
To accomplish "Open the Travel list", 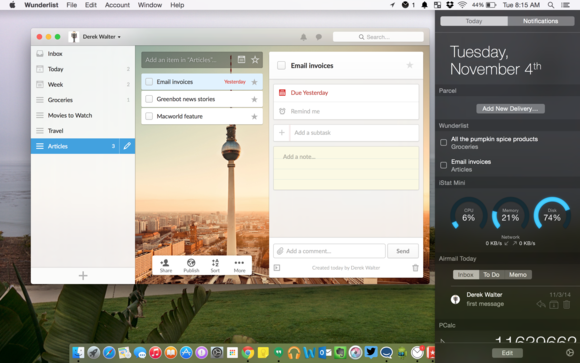I will click(x=83, y=131).
